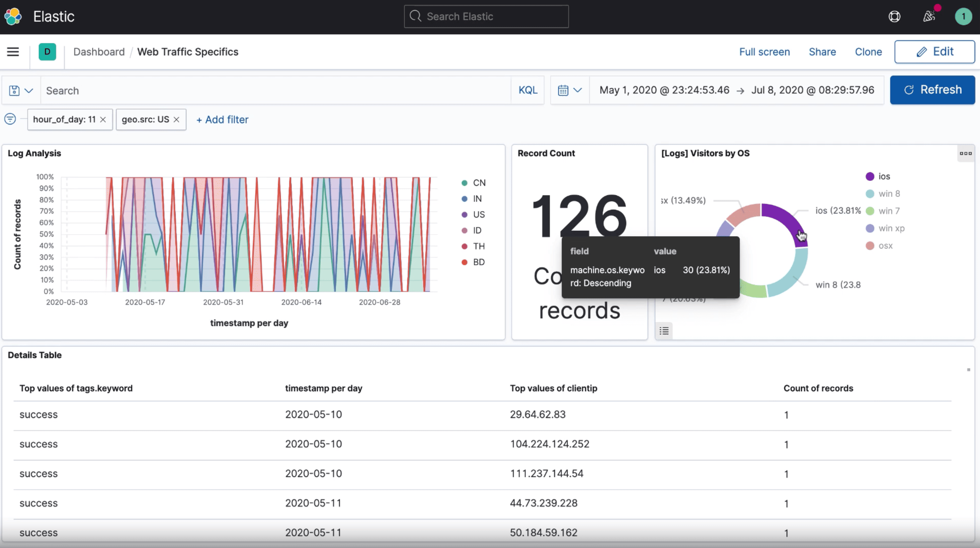Image resolution: width=980 pixels, height=548 pixels.
Task: Click the Edit dashboard button
Action: click(x=934, y=52)
